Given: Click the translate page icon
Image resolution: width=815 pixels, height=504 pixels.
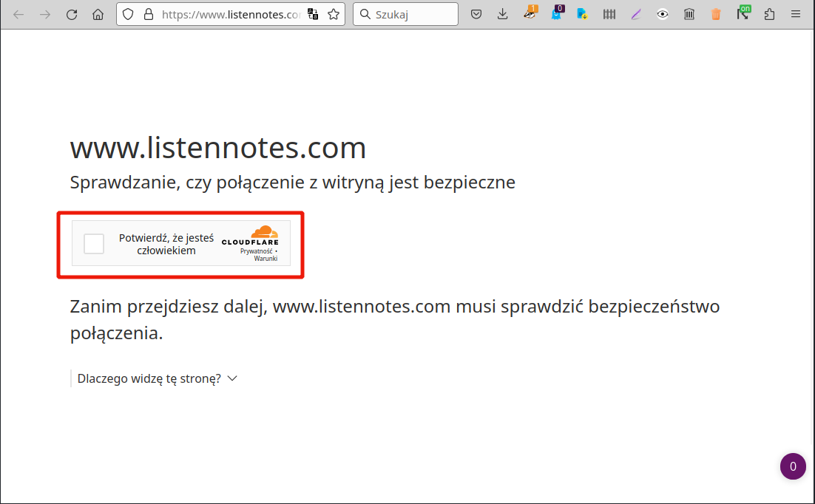Looking at the screenshot, I should pyautogui.click(x=313, y=14).
